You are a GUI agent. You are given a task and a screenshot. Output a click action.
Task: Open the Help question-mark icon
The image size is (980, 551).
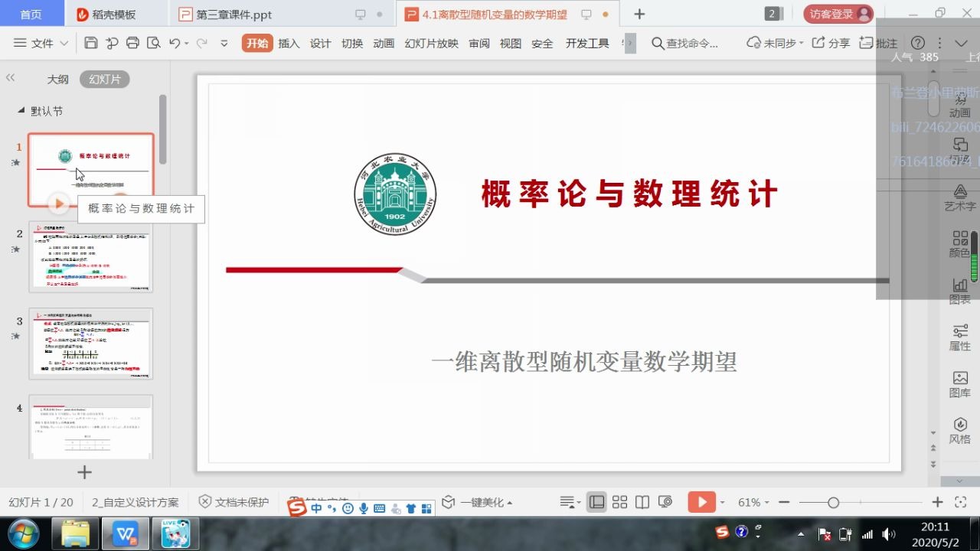tap(917, 43)
